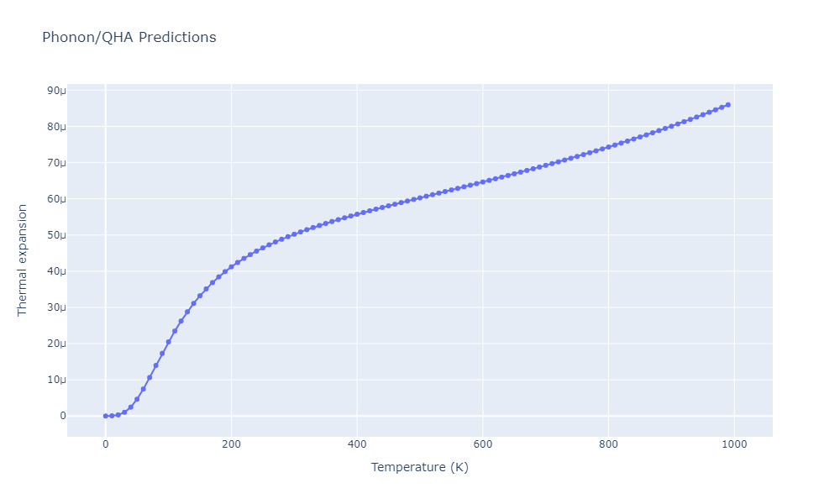
Task: Click the '30µ' y-axis tick label
Action: [x=57, y=307]
